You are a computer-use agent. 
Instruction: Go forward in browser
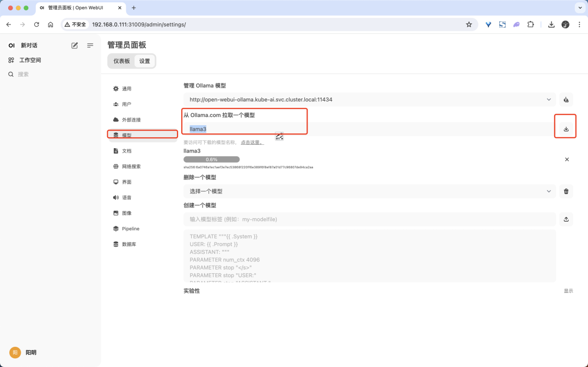22,25
